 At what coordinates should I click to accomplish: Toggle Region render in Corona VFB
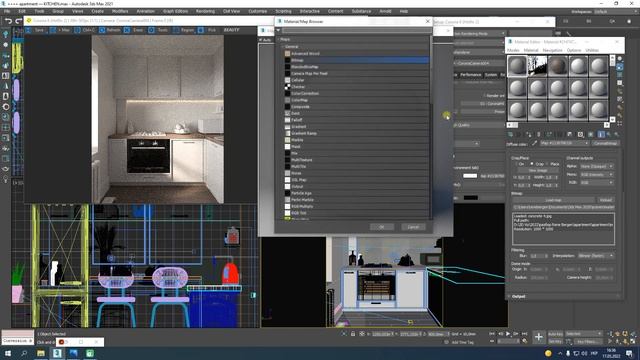(x=184, y=30)
